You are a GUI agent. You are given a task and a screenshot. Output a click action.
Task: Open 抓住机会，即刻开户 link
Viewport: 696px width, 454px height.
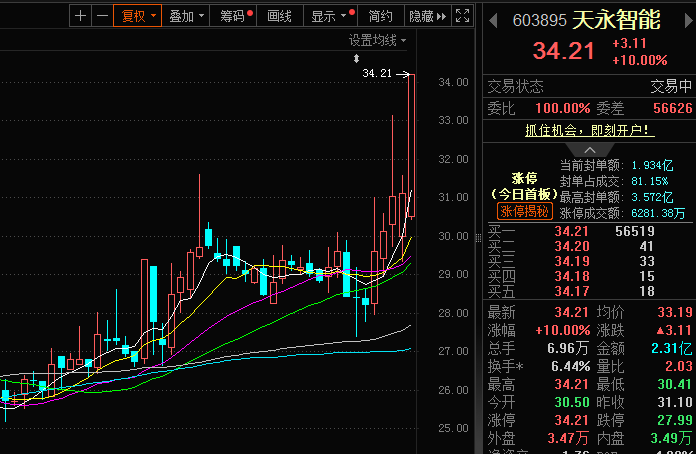(589, 130)
